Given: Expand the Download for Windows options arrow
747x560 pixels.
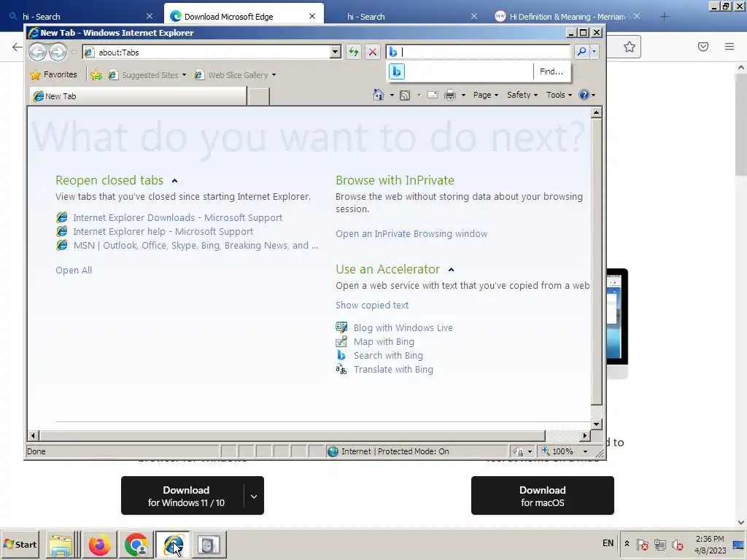Looking at the screenshot, I should click(x=254, y=496).
